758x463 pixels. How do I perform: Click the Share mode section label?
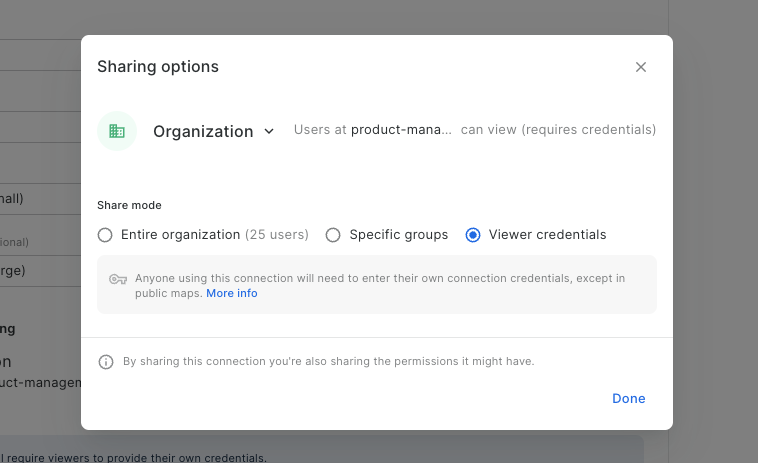(x=129, y=205)
